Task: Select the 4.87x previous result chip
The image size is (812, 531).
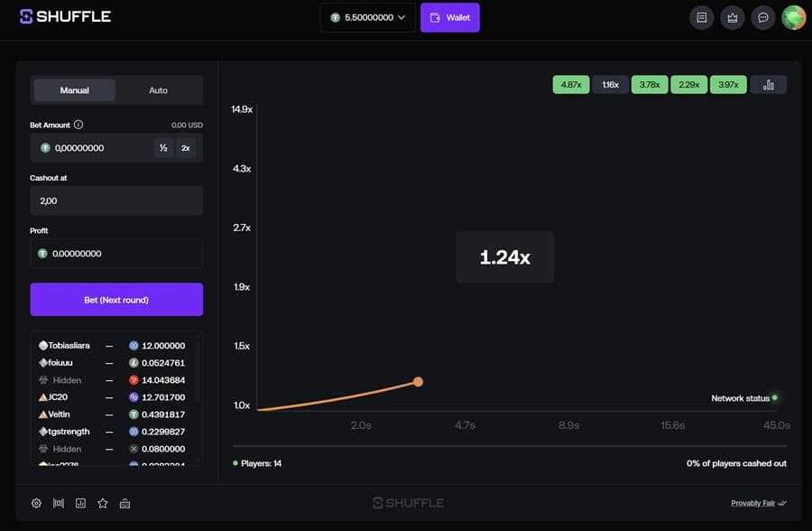Action: tap(571, 85)
